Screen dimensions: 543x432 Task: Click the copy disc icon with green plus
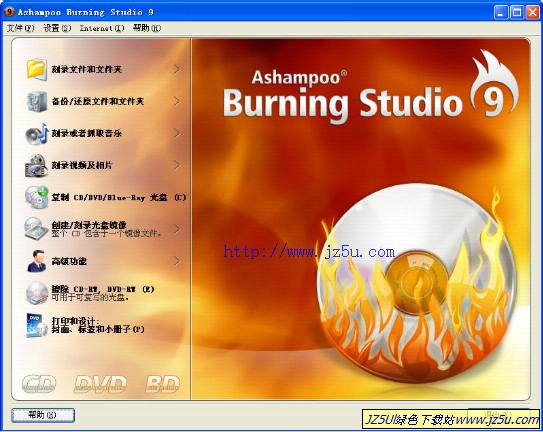click(x=36, y=197)
